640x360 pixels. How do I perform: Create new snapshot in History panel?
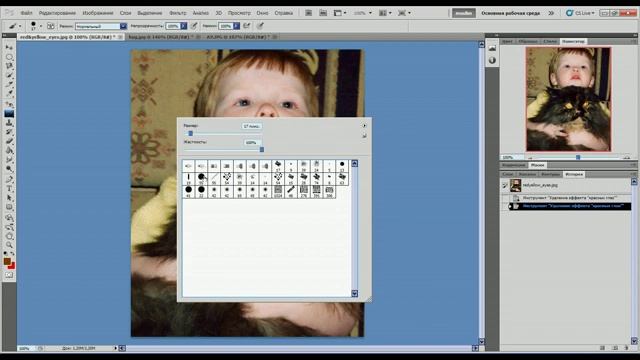615,348
